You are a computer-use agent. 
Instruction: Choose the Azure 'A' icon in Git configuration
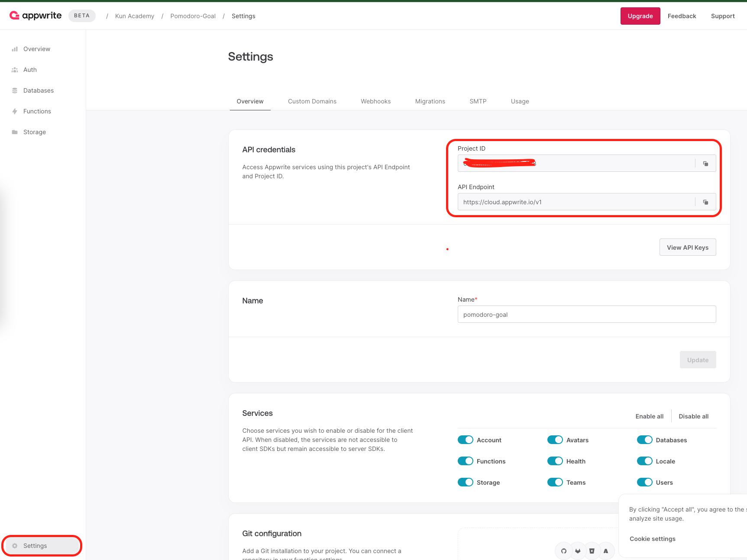(x=606, y=551)
